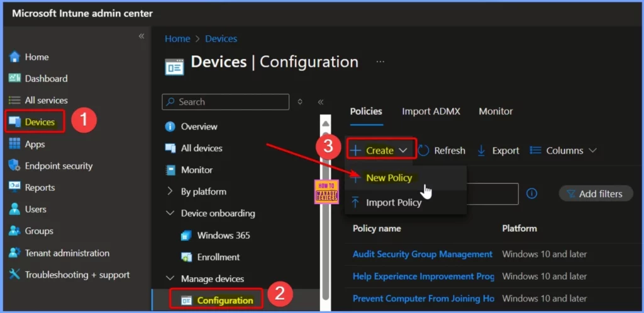Select All devices in Devices submenu

(x=201, y=149)
